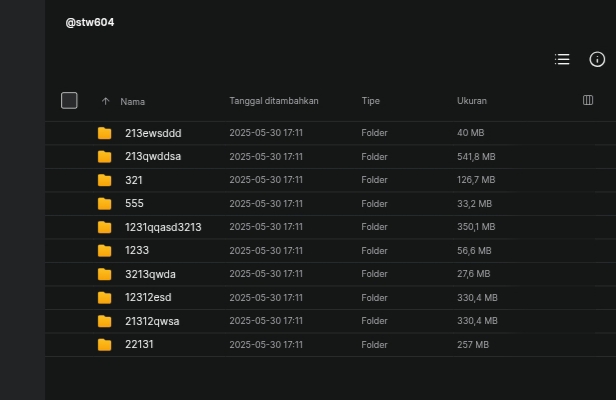616x400 pixels.
Task: Click the 1233 folder entry
Action: [137, 250]
